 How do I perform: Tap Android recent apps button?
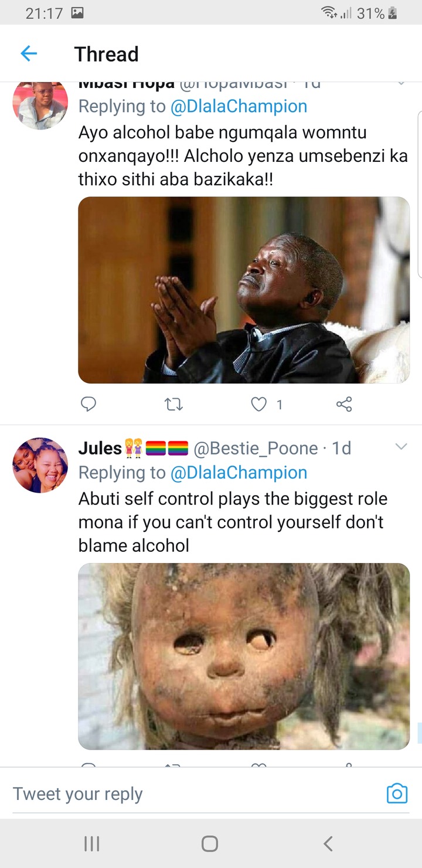[x=91, y=843]
